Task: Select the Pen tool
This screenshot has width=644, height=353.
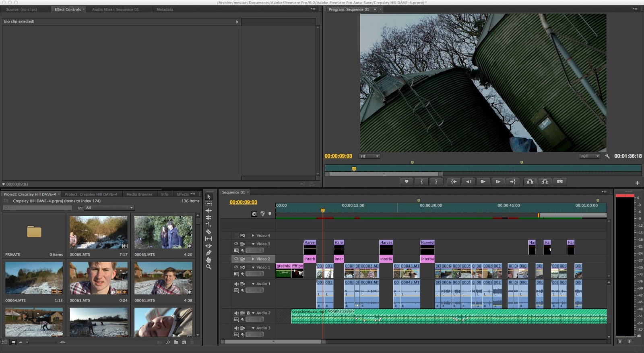Action: click(208, 252)
